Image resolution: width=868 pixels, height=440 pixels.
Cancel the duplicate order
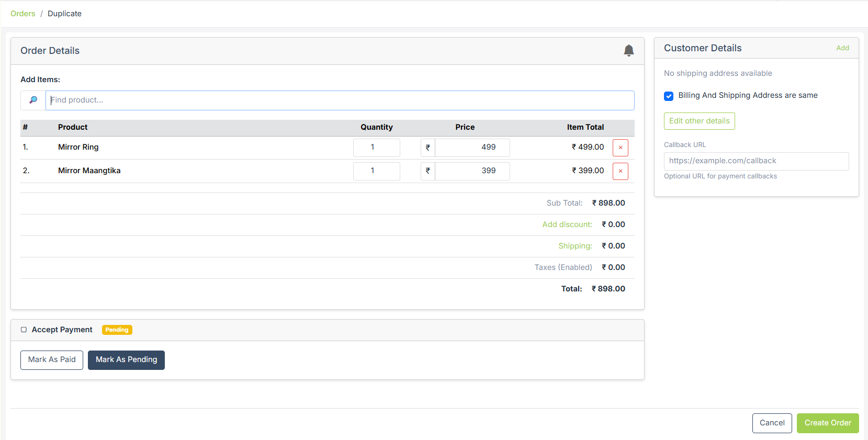772,423
